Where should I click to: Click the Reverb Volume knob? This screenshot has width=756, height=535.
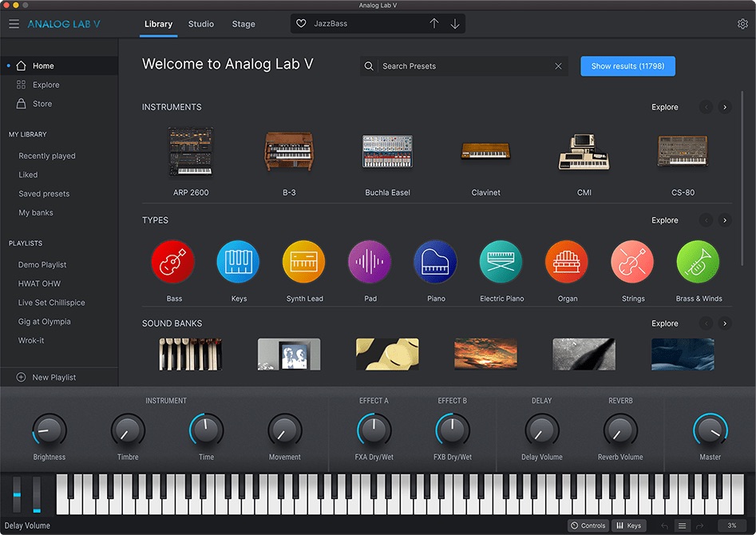tap(620, 430)
